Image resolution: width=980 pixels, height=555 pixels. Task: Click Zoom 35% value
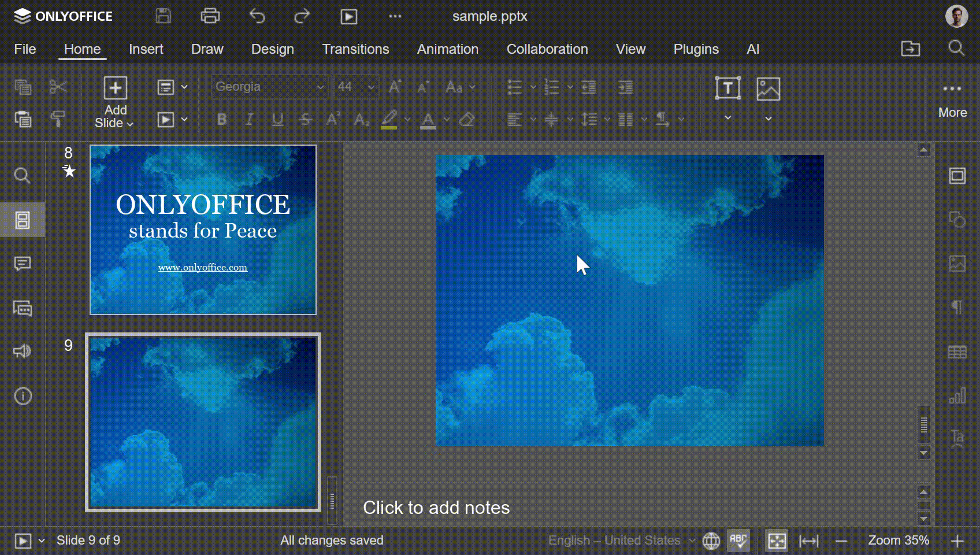pyautogui.click(x=899, y=541)
